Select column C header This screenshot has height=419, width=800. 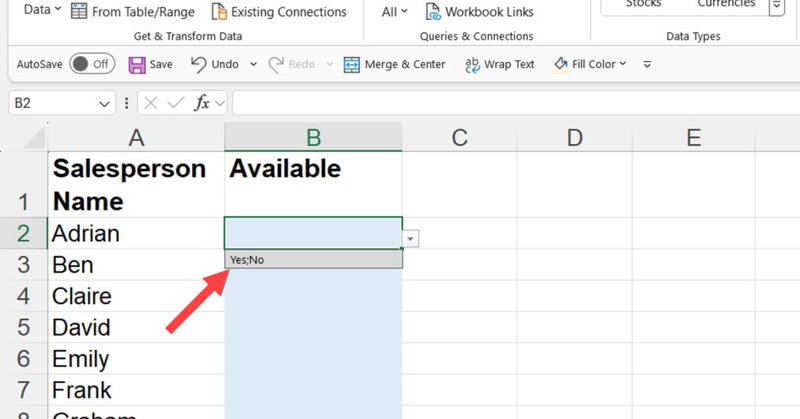[x=460, y=137]
